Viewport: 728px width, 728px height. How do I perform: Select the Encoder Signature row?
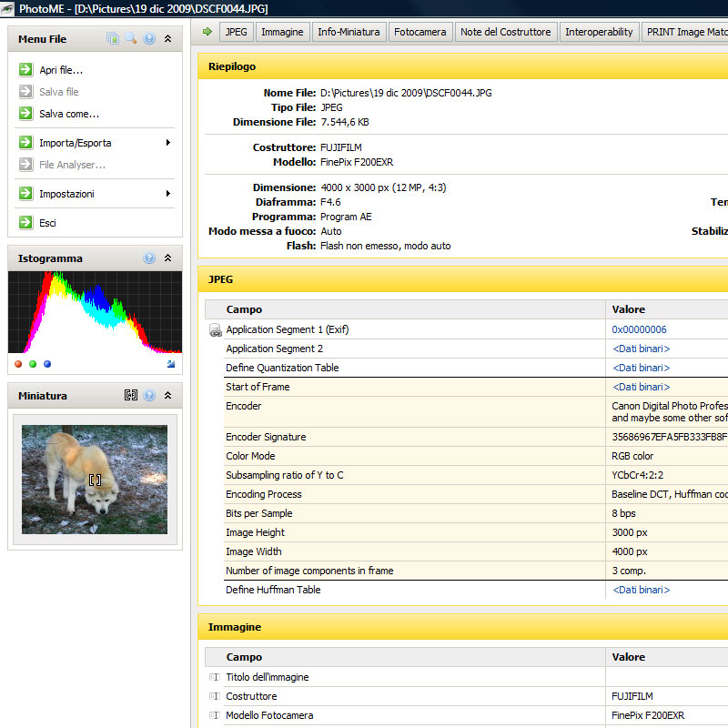point(475,437)
